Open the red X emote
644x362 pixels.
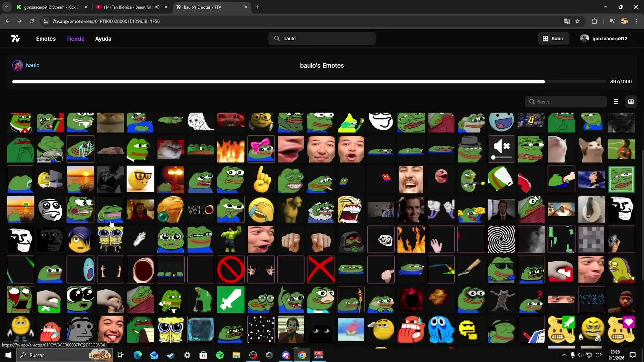[321, 269]
